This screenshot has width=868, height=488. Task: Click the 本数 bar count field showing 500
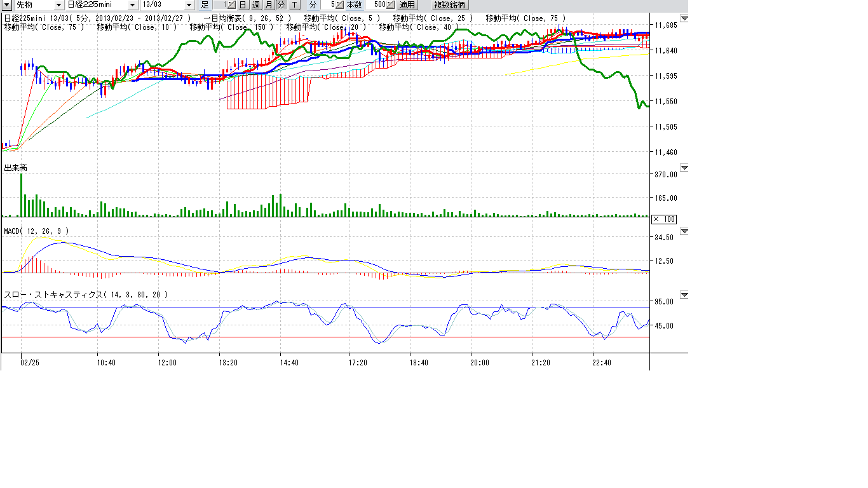coord(377,5)
